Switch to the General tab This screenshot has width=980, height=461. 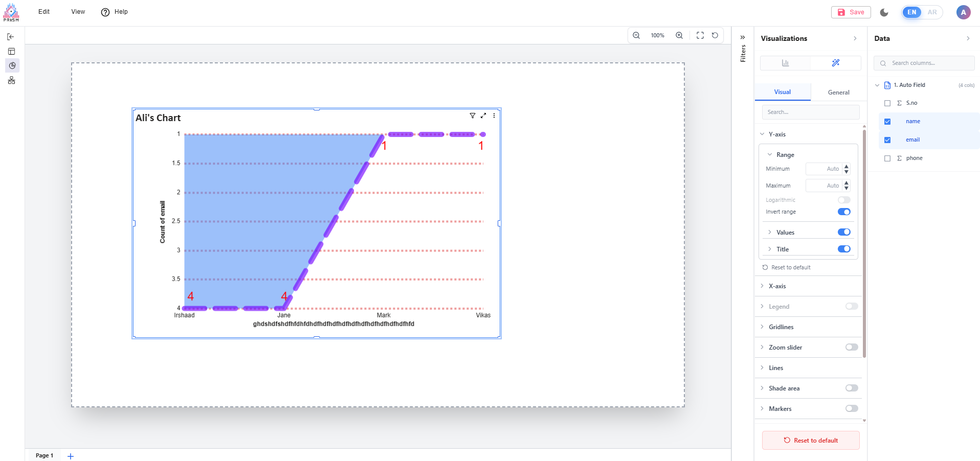point(838,93)
